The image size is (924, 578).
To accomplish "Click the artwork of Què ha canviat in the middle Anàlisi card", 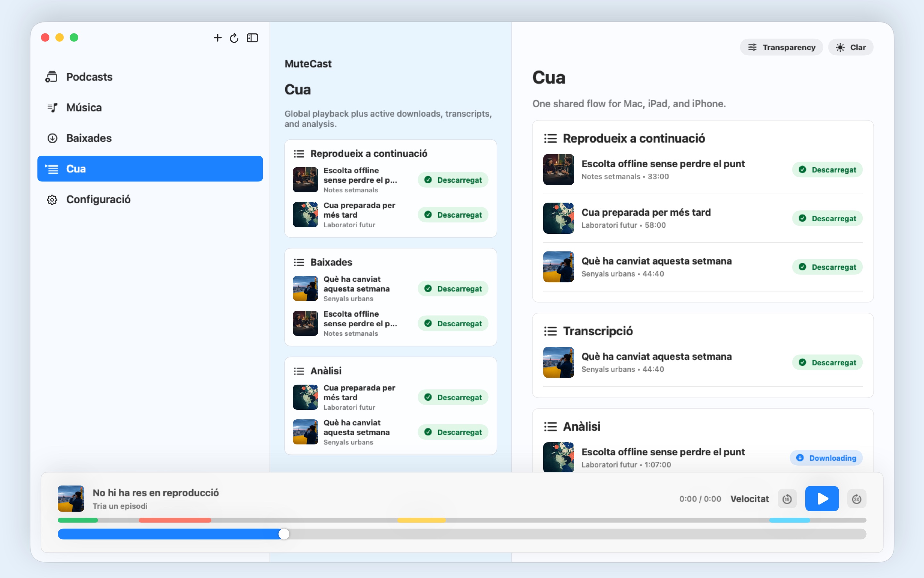I will [305, 432].
